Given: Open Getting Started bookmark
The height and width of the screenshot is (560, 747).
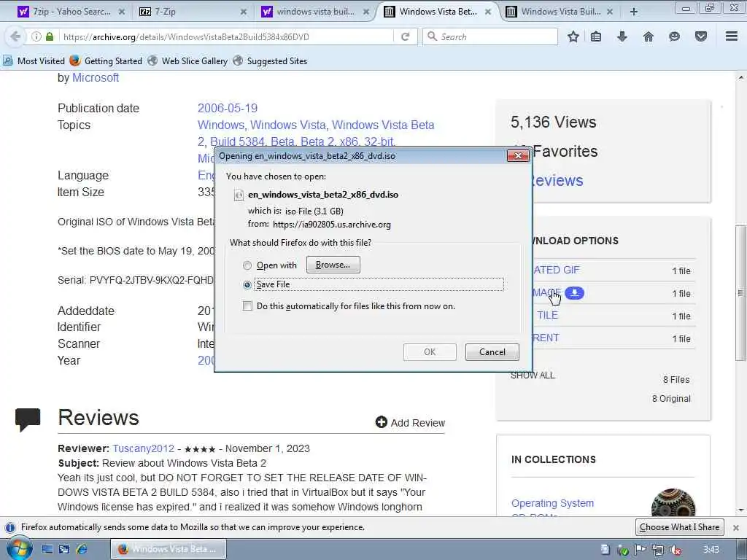Looking at the screenshot, I should click(x=106, y=61).
